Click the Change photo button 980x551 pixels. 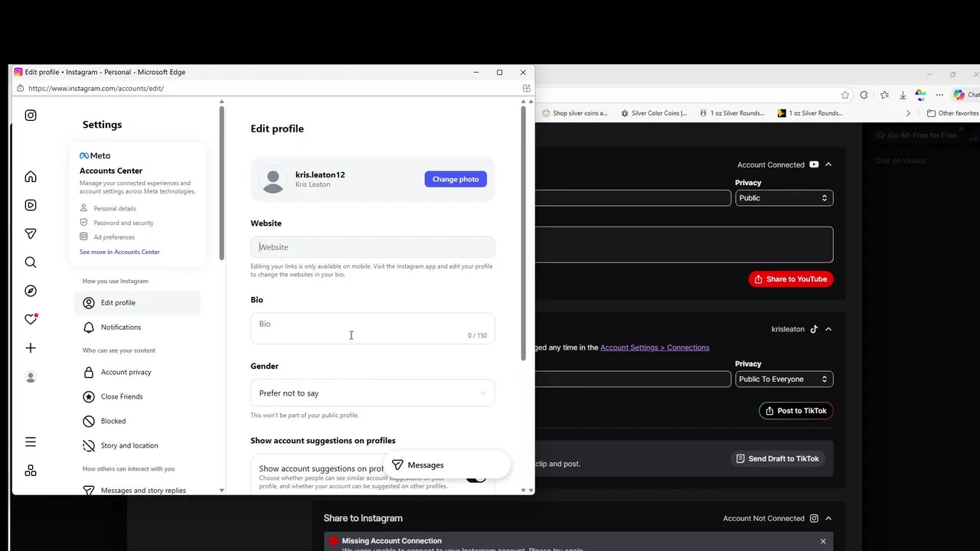[456, 179]
